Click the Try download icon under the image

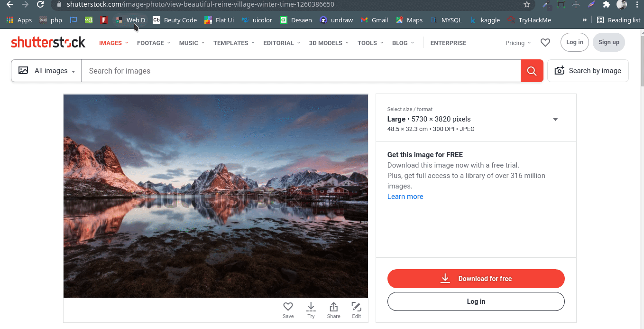click(x=311, y=307)
